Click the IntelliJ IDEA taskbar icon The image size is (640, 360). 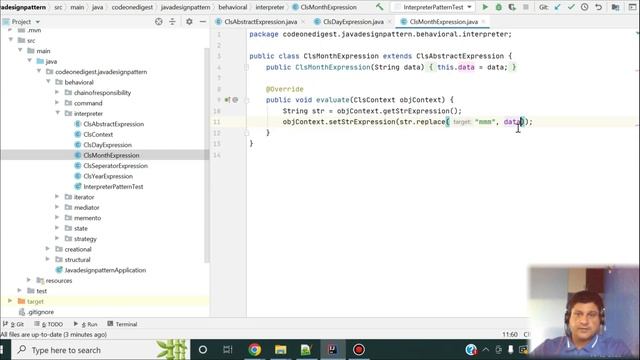coord(333,350)
